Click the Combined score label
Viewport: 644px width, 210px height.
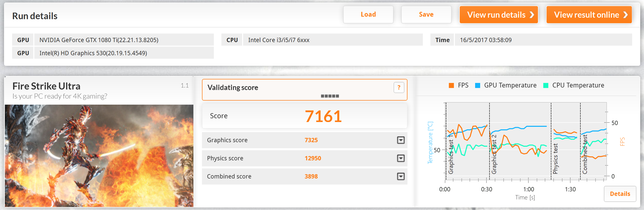click(229, 176)
